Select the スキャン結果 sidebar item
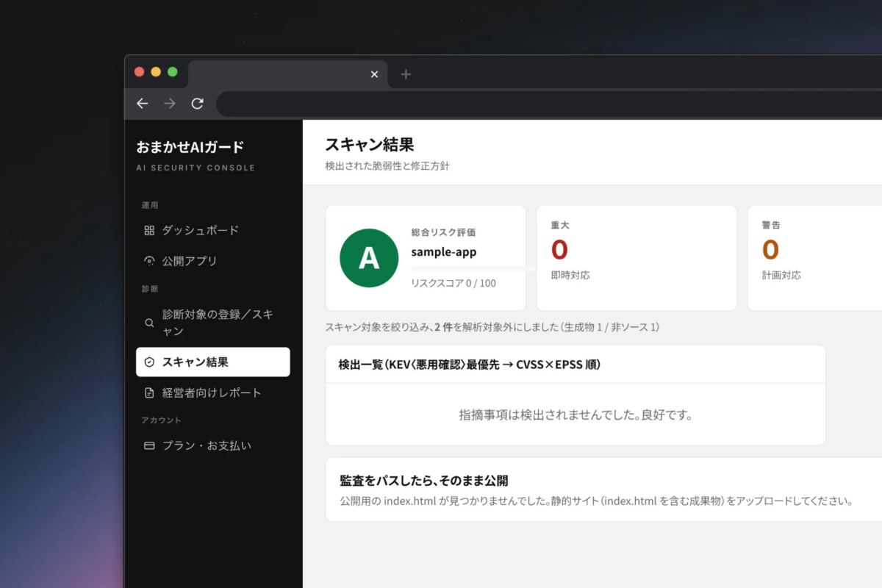The width and height of the screenshot is (882, 588). click(213, 362)
